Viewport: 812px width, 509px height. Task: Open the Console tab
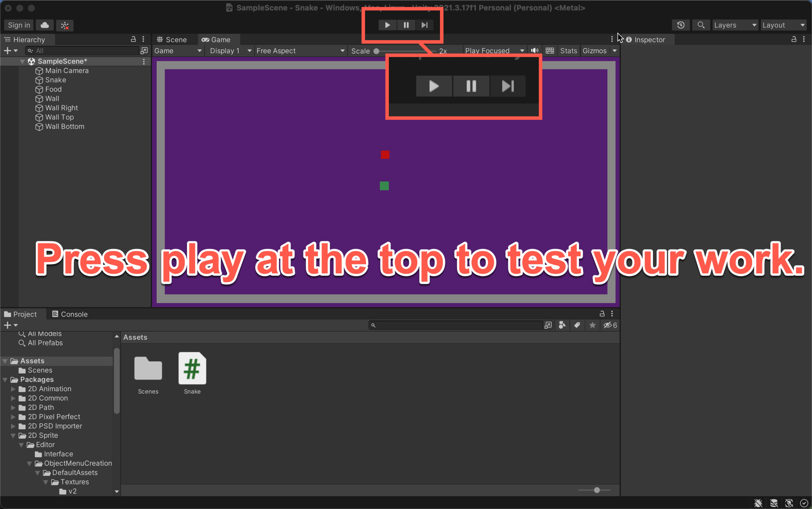pyautogui.click(x=70, y=314)
